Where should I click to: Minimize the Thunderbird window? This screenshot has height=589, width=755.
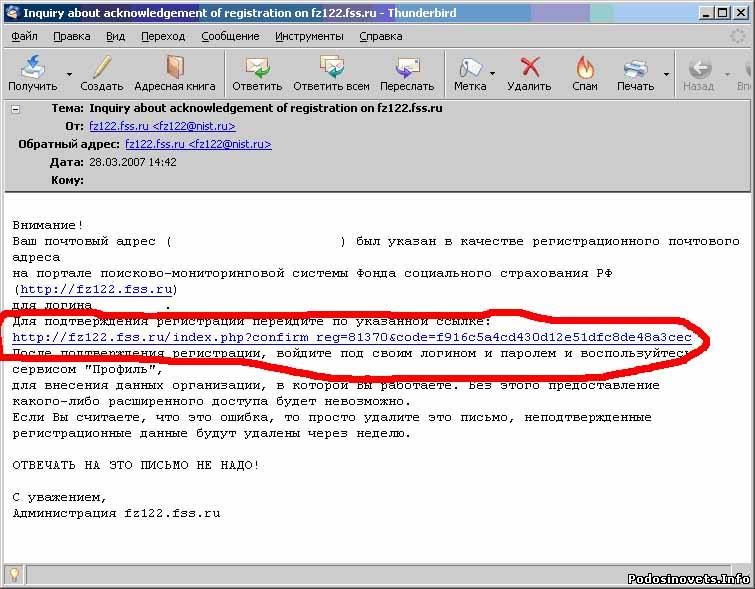706,13
